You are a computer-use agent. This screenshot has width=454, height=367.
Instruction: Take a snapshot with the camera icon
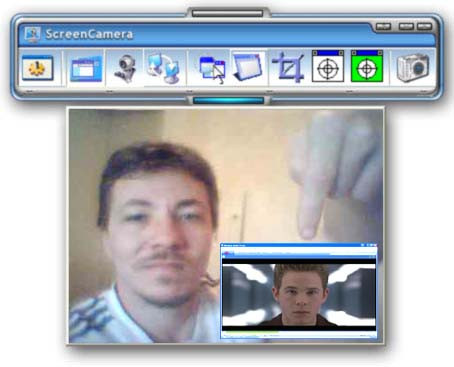(x=413, y=68)
